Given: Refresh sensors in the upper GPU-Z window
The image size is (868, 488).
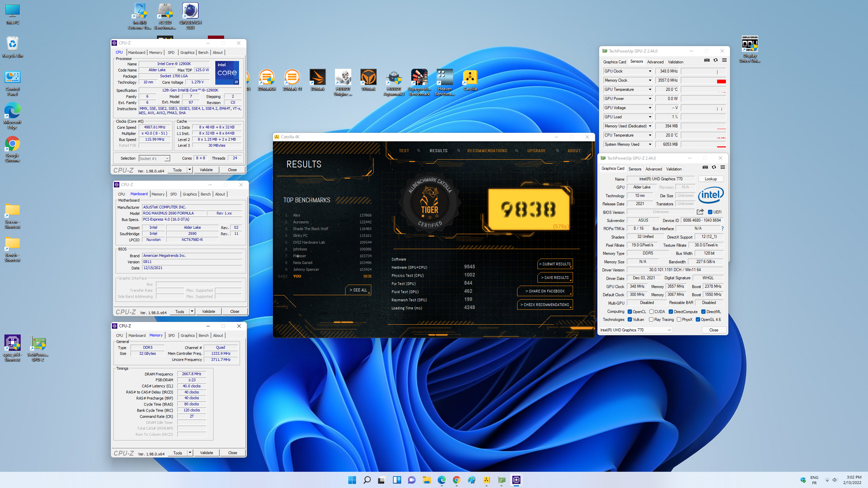Looking at the screenshot, I should click(x=715, y=60).
